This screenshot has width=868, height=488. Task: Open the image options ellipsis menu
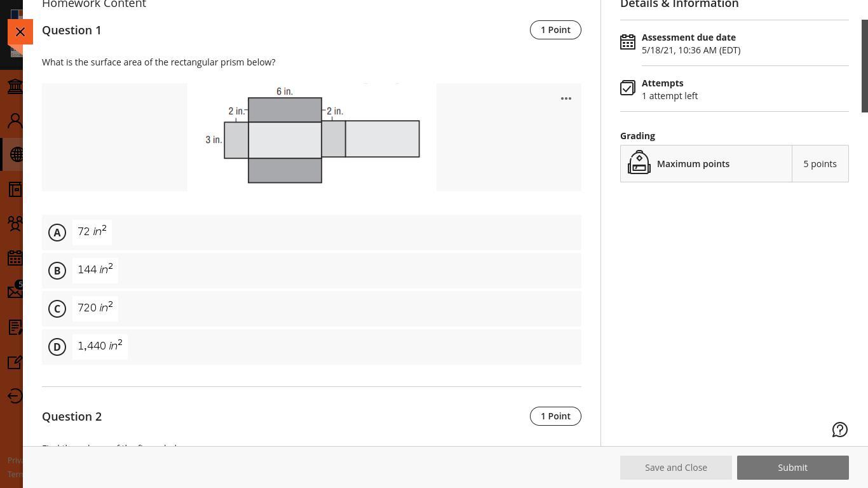566,98
